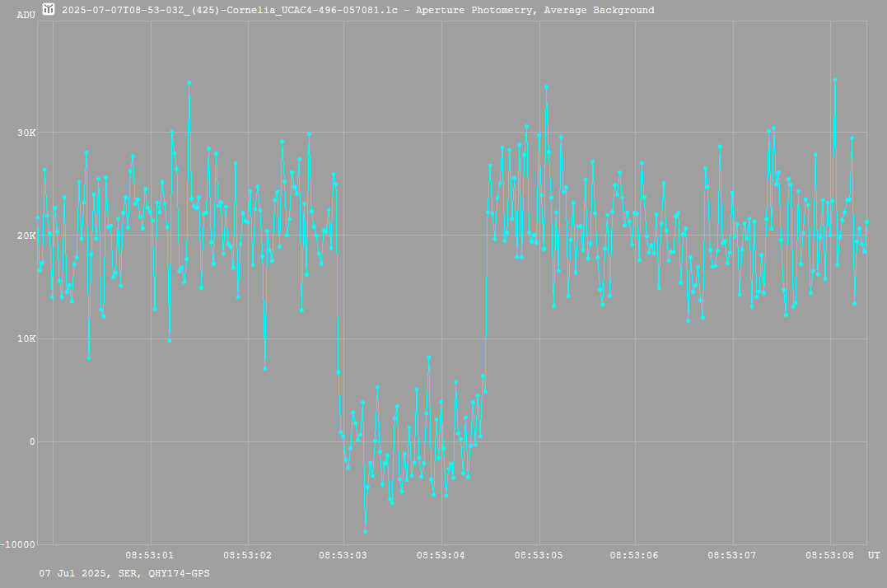Click the footer text with date and camera
The width and height of the screenshot is (887, 588).
coord(124,572)
